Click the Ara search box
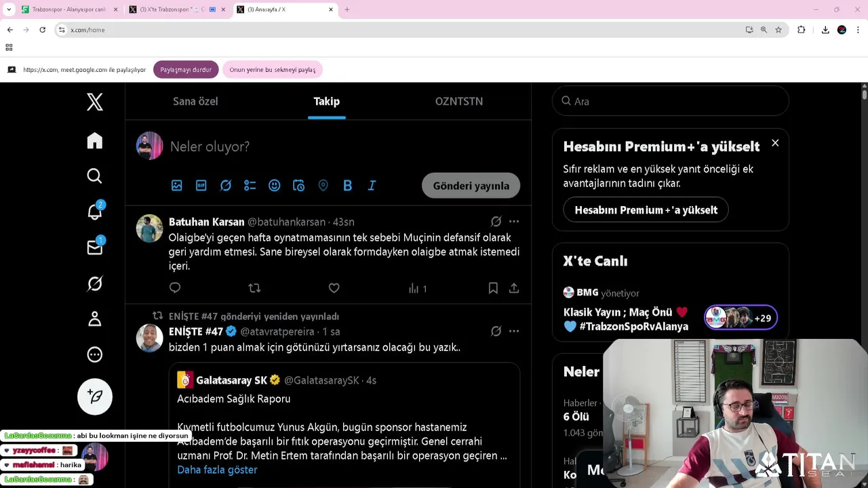 671,101
